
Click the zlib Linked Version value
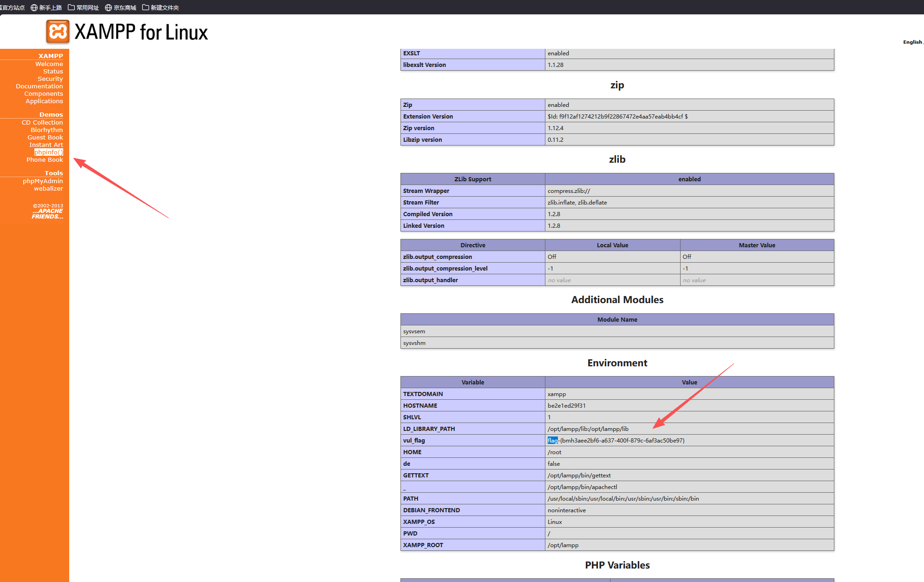point(554,225)
